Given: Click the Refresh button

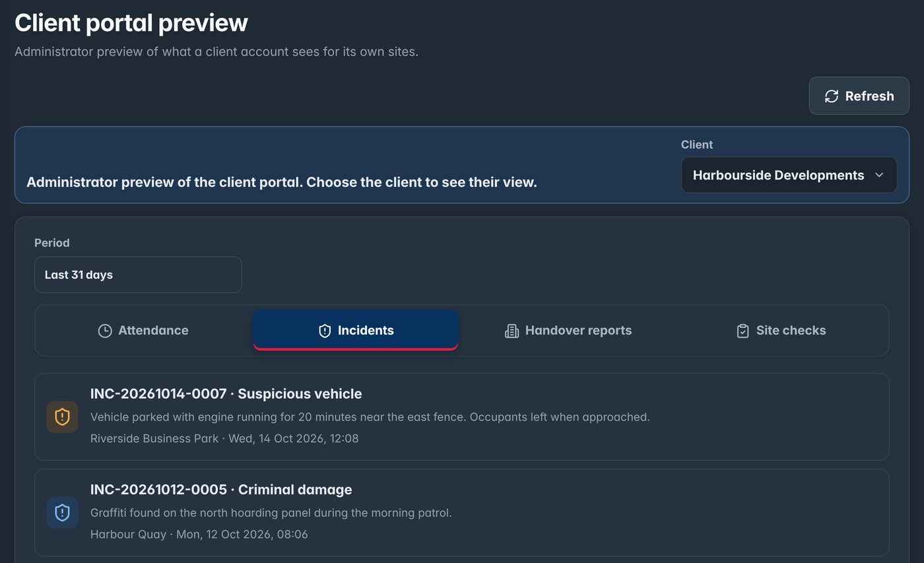Looking at the screenshot, I should click(x=859, y=96).
